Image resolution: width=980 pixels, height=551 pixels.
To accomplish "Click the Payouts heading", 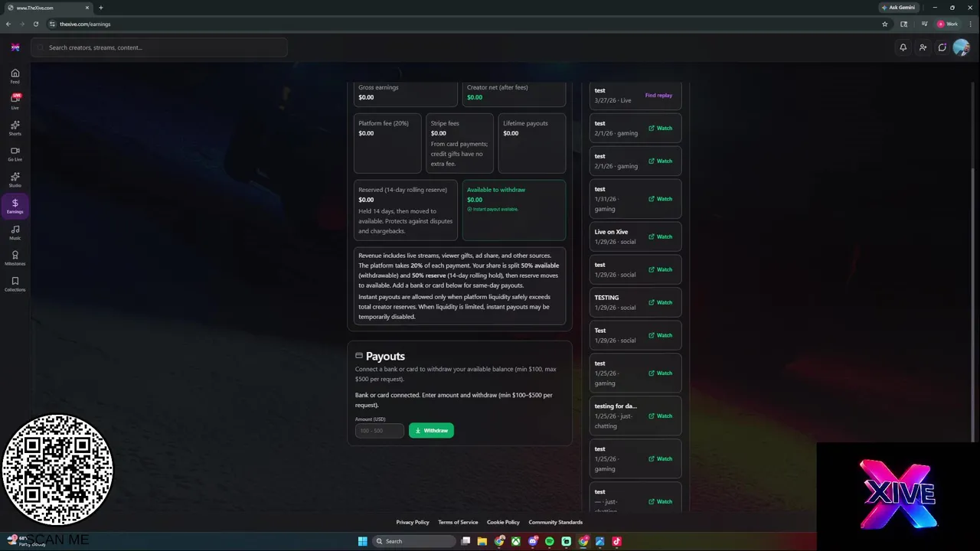I will 385,357.
